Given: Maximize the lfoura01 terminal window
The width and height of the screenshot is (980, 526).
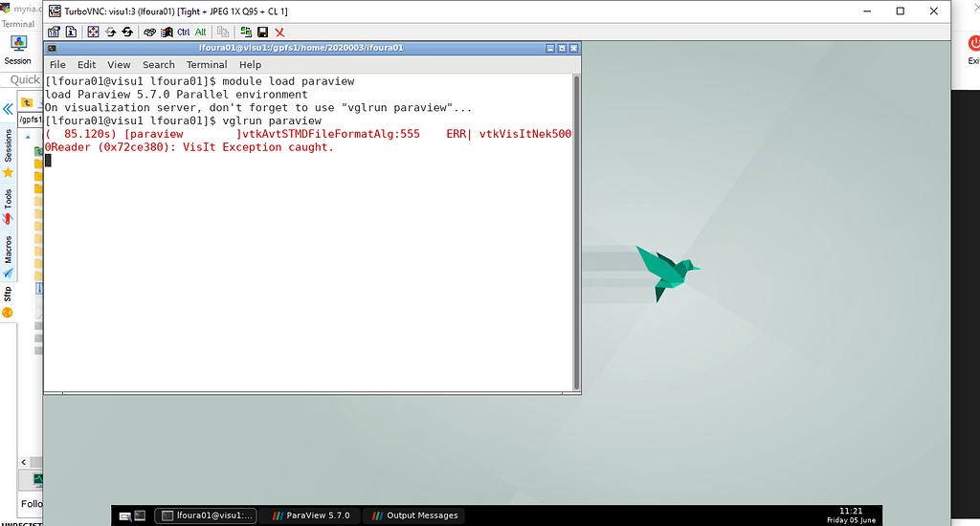Looking at the screenshot, I should [562, 48].
